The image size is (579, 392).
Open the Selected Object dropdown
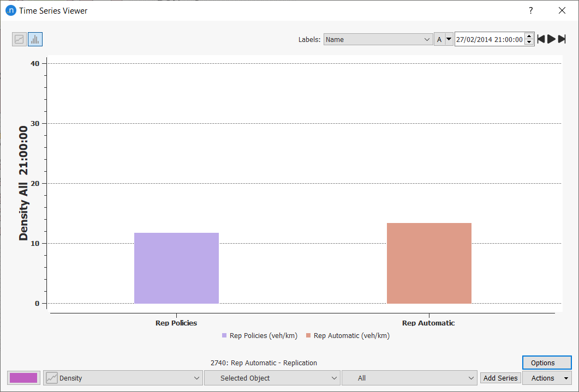272,378
